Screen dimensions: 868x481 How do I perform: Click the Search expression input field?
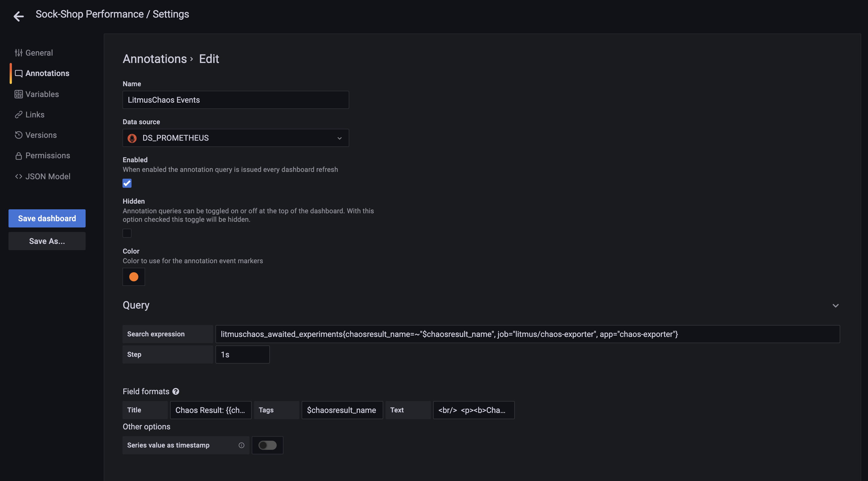pyautogui.click(x=527, y=334)
